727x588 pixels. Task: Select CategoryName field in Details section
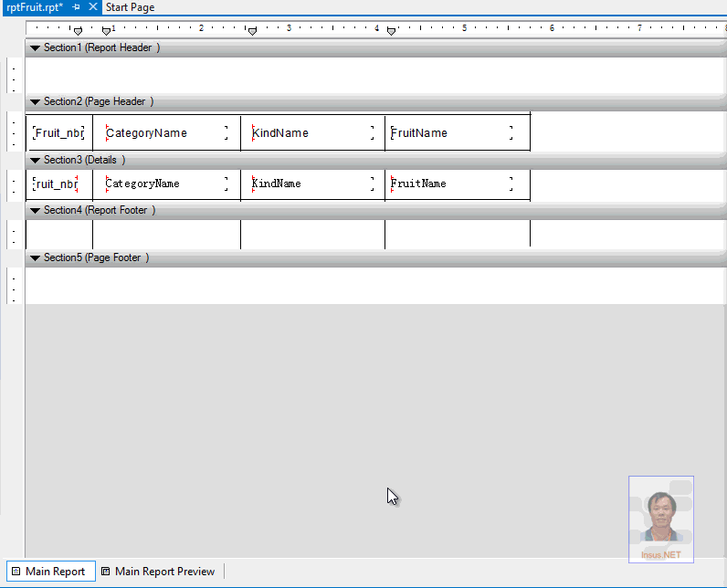tap(166, 184)
